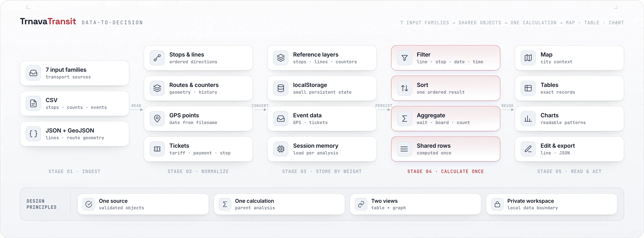This screenshot has width=644, height=238.
Task: Click the up-down arrows Sort icon
Action: click(x=404, y=88)
